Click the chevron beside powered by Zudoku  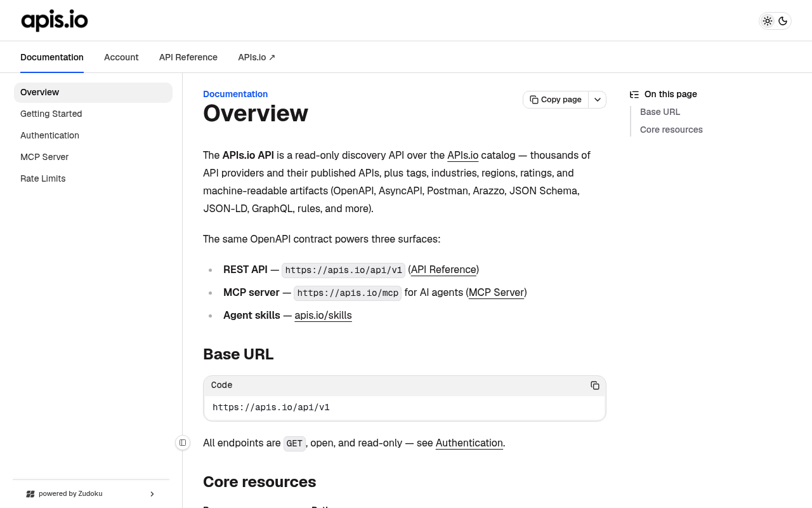(x=152, y=494)
